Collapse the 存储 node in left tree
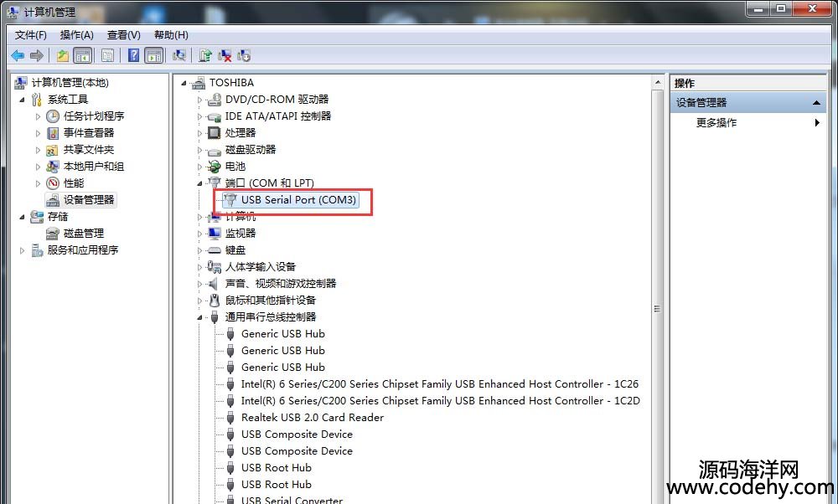Viewport: 838px width, 504px height. pos(22,217)
